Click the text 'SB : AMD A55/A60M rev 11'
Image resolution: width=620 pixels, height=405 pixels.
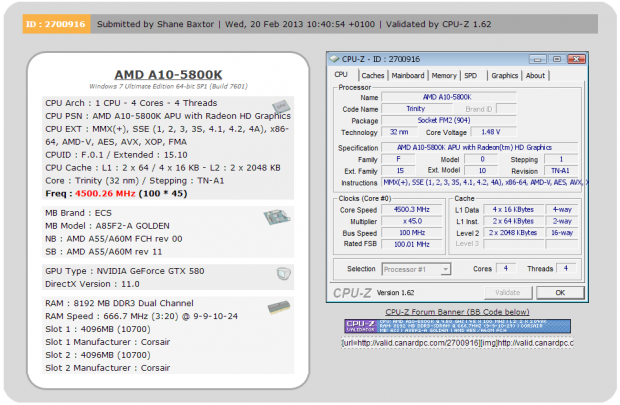[104, 252]
